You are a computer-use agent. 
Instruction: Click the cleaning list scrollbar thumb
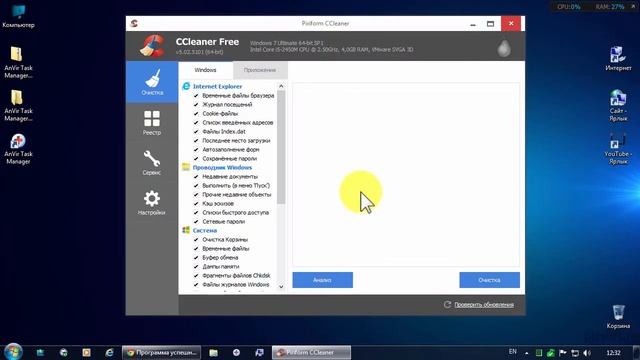281,147
